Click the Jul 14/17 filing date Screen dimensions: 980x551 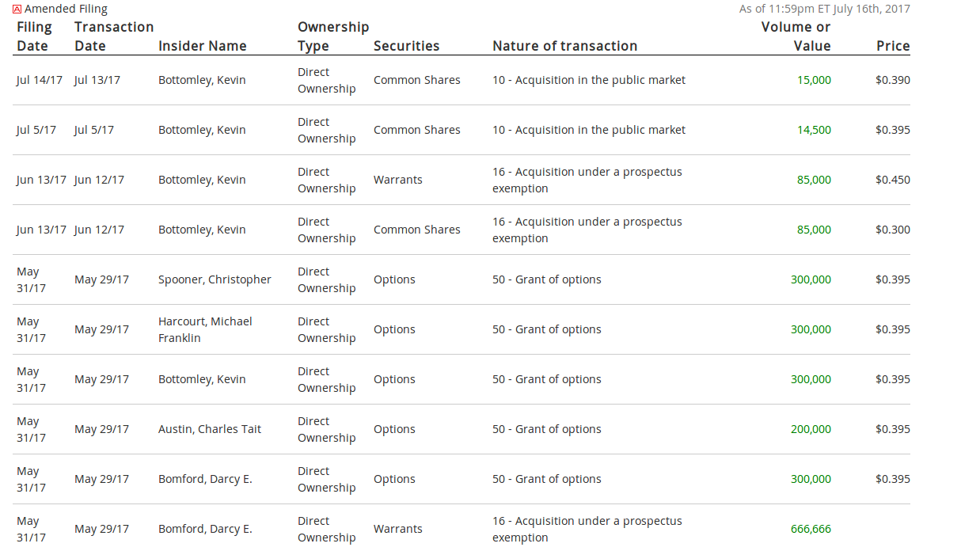click(39, 80)
